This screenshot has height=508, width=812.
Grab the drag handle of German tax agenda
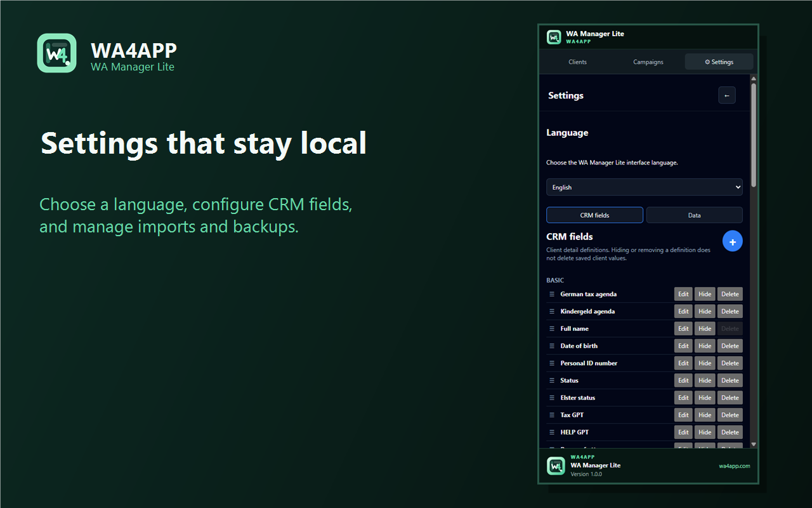[x=552, y=294]
